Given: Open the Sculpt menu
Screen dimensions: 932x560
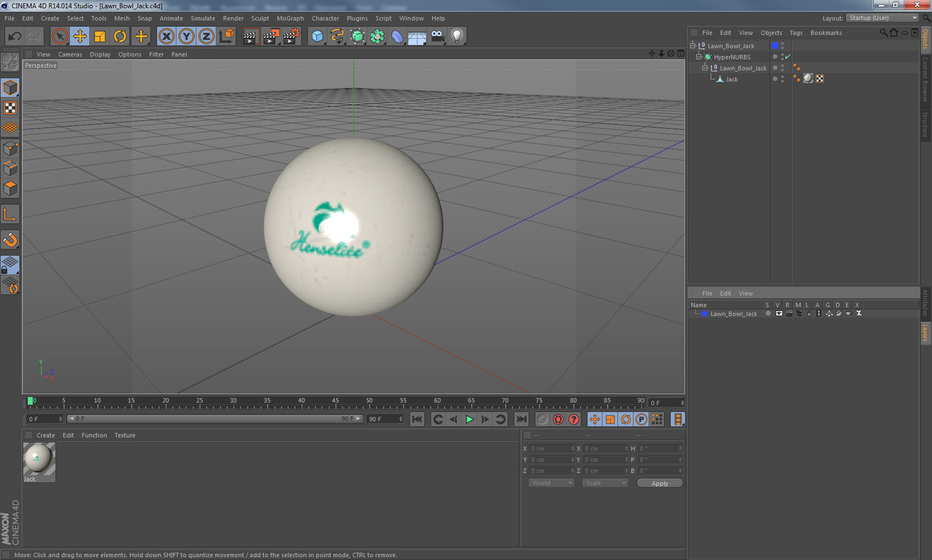Looking at the screenshot, I should click(260, 18).
